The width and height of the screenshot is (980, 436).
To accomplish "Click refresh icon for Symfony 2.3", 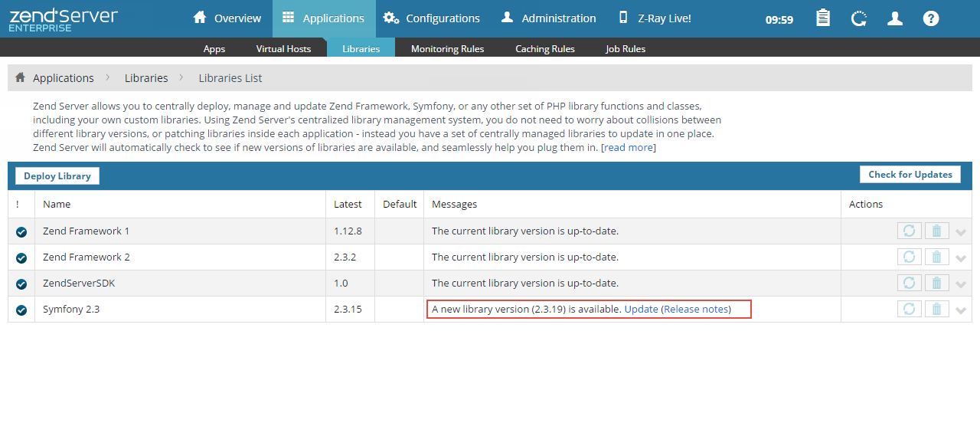I will 909,309.
